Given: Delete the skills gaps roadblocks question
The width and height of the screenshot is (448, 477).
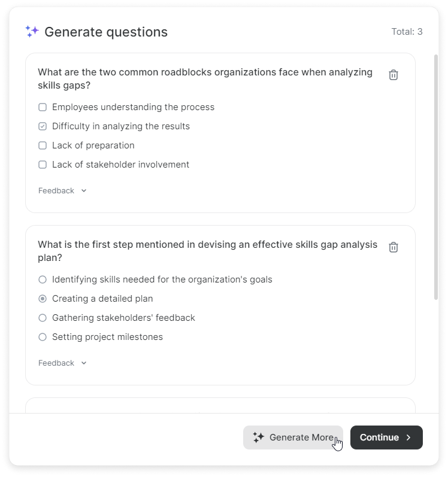Looking at the screenshot, I should pyautogui.click(x=393, y=75).
